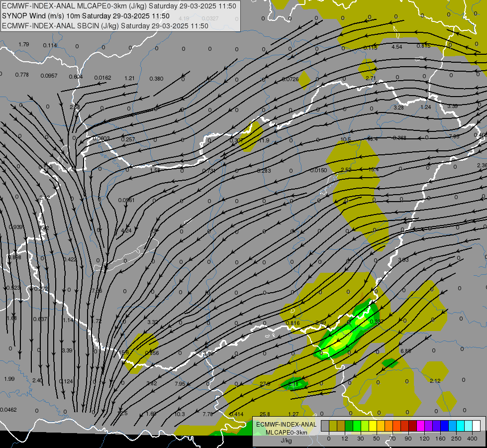Click the map value 3.03

pos(403,260)
